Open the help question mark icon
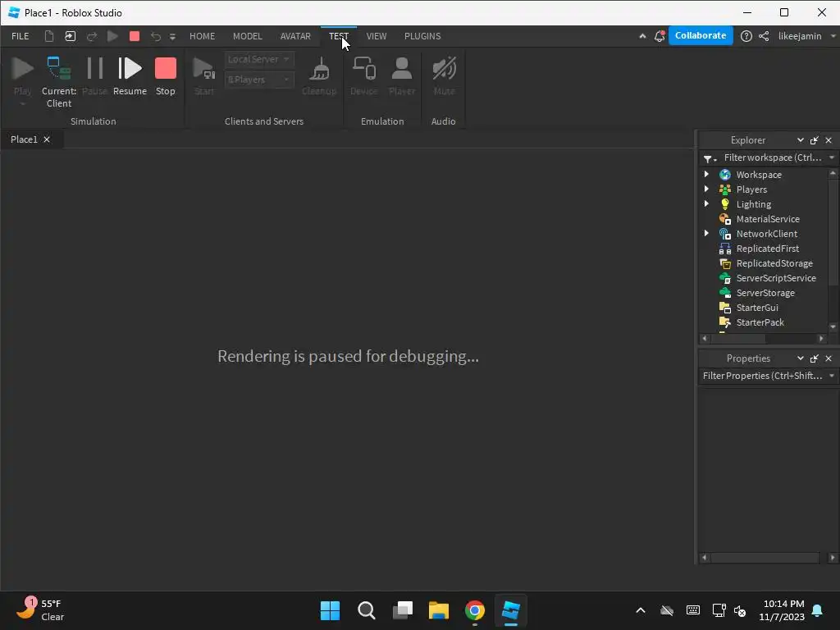The width and height of the screenshot is (840, 630). tap(746, 36)
